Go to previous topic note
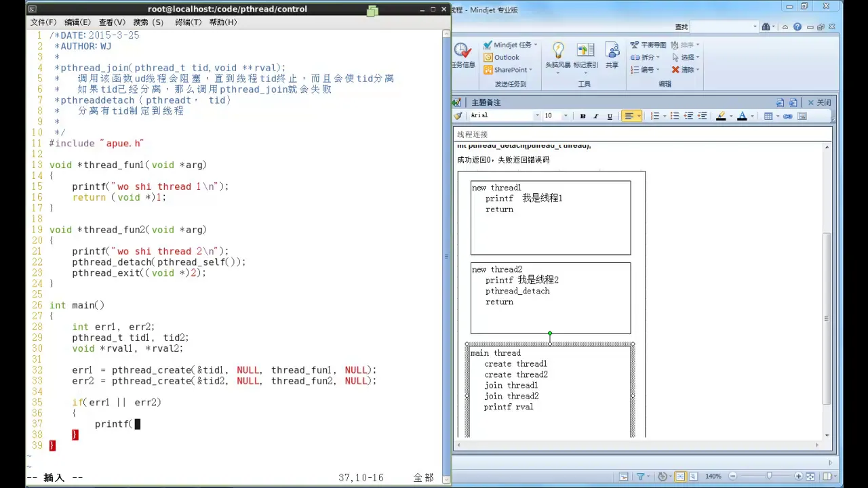This screenshot has width=868, height=488. pyautogui.click(x=780, y=103)
